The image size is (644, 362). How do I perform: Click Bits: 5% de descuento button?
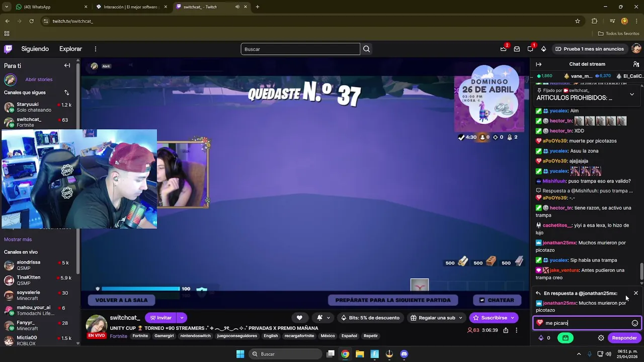click(370, 318)
